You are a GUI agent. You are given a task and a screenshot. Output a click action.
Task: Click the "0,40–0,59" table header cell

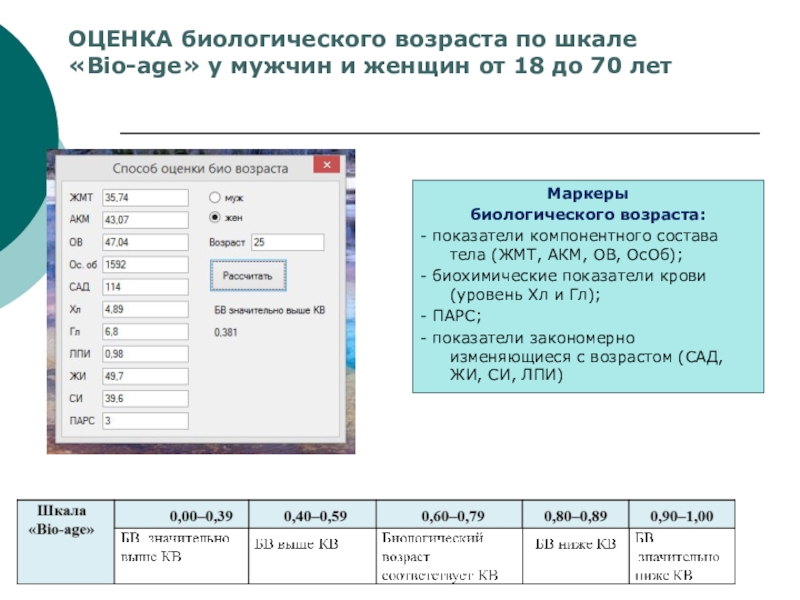315,516
